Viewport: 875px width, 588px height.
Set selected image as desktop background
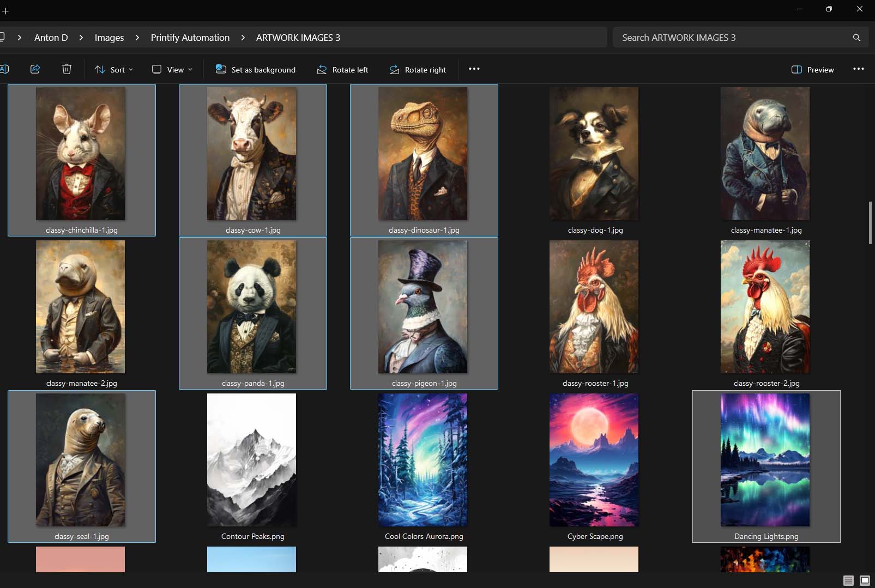[x=255, y=69]
